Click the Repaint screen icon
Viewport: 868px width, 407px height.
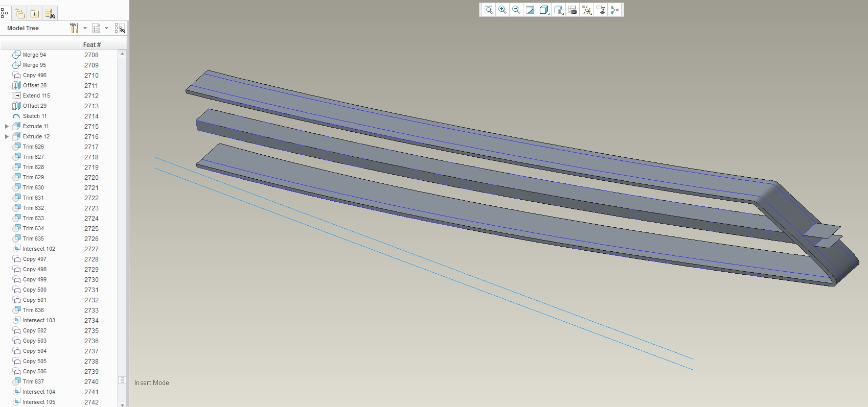point(530,10)
